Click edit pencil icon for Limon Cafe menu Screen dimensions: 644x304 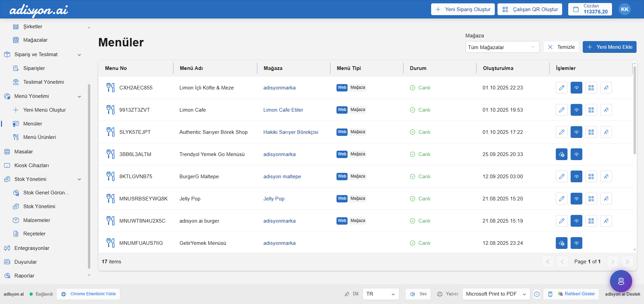click(x=561, y=110)
